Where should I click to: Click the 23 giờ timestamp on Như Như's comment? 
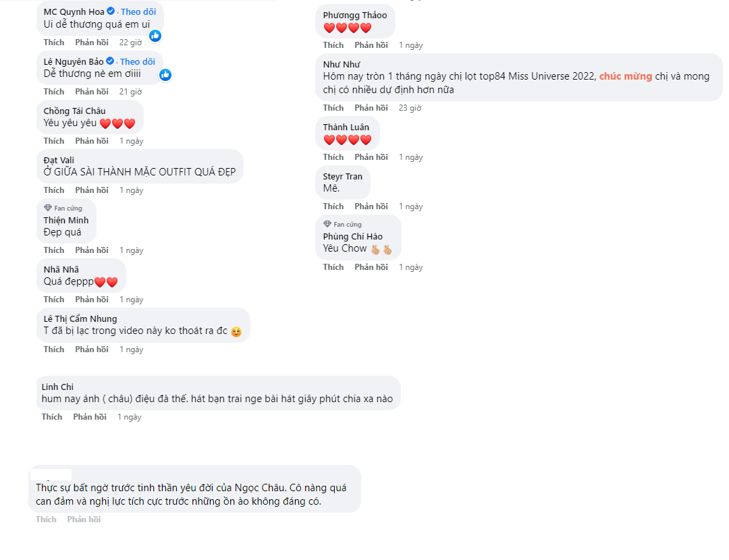point(410,108)
